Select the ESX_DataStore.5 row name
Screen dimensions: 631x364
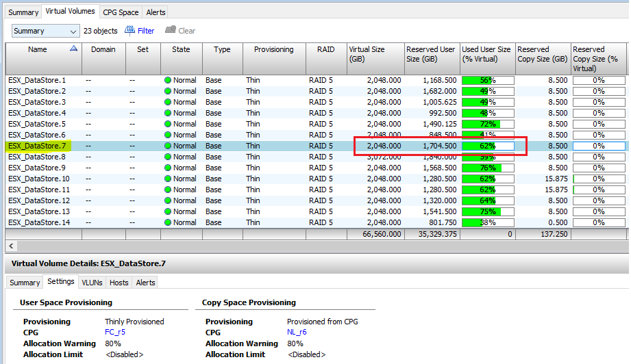37,124
